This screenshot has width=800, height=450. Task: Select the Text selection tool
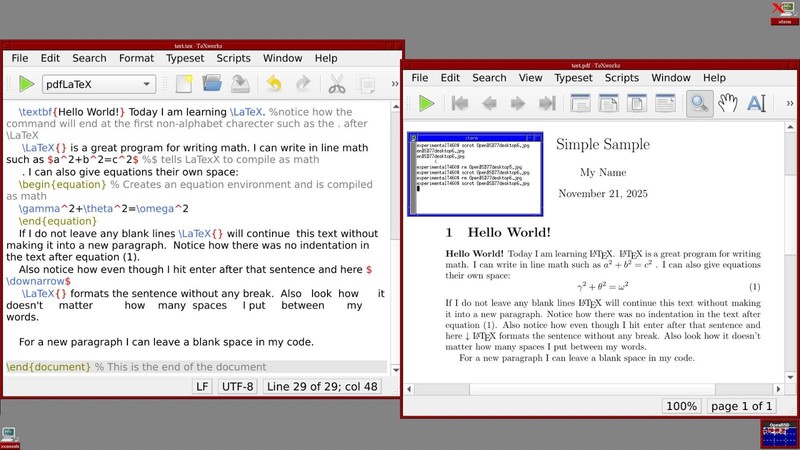(x=756, y=104)
